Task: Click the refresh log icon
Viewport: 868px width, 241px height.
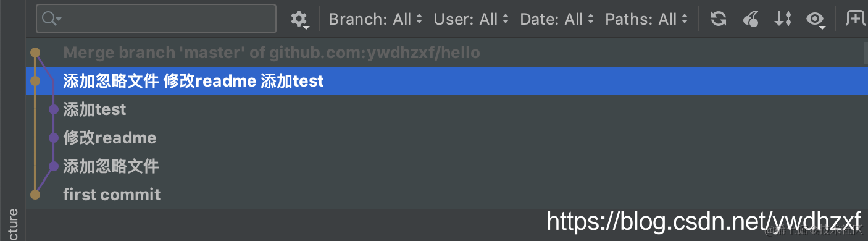Action: pos(718,19)
